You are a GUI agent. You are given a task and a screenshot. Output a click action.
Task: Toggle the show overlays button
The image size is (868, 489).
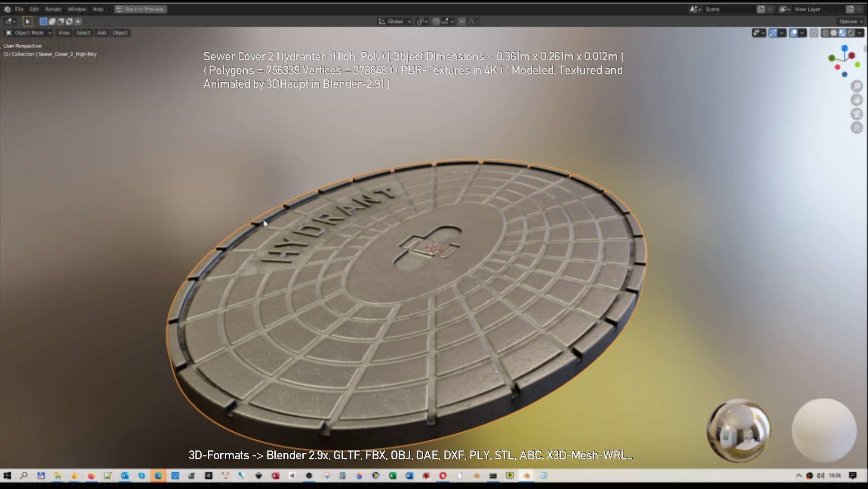pos(794,33)
